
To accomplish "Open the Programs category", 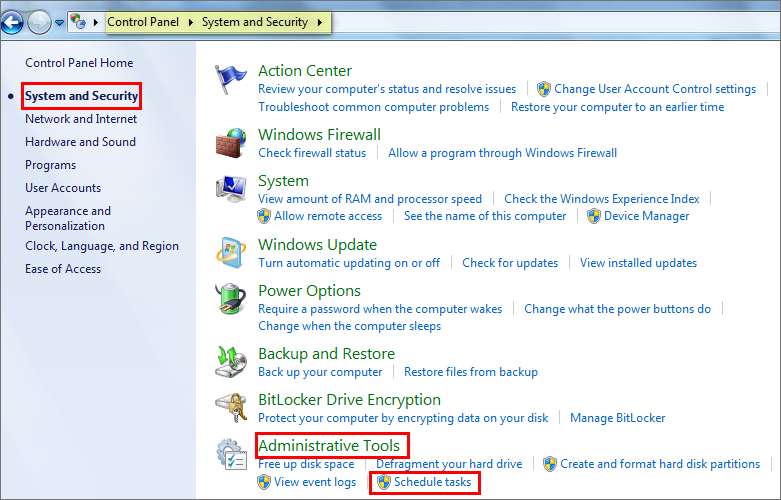I will 50,165.
